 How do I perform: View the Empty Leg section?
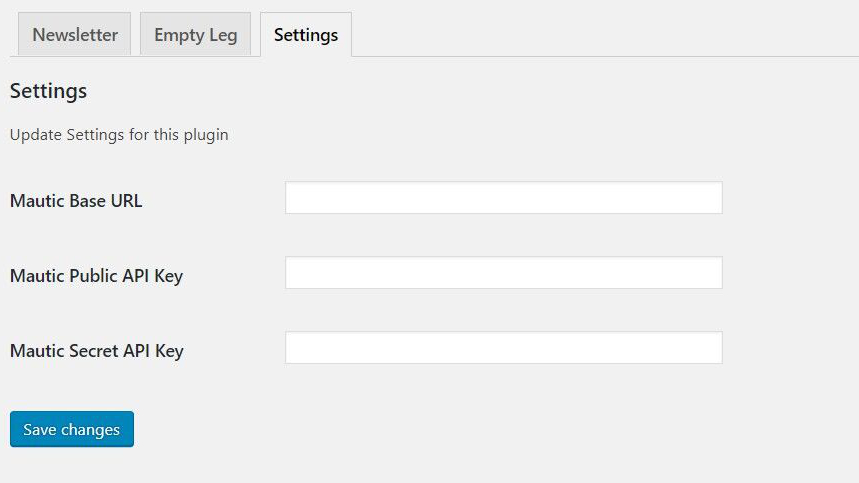[x=195, y=35]
